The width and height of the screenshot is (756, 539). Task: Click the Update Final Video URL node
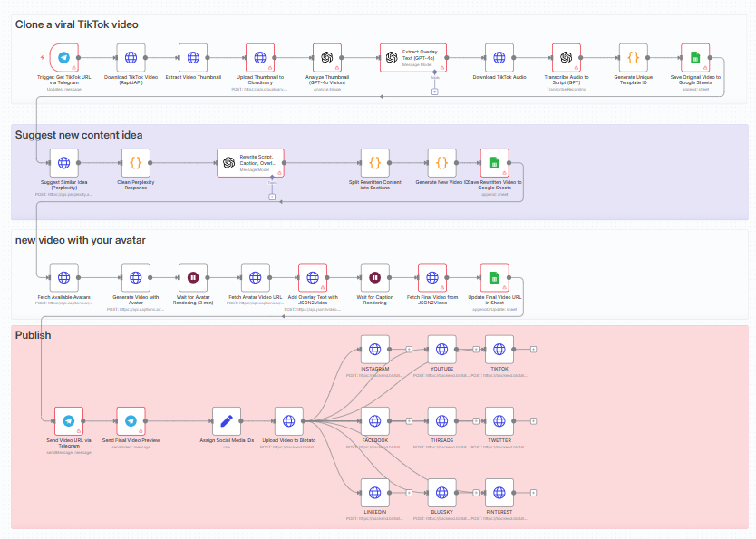click(x=494, y=278)
